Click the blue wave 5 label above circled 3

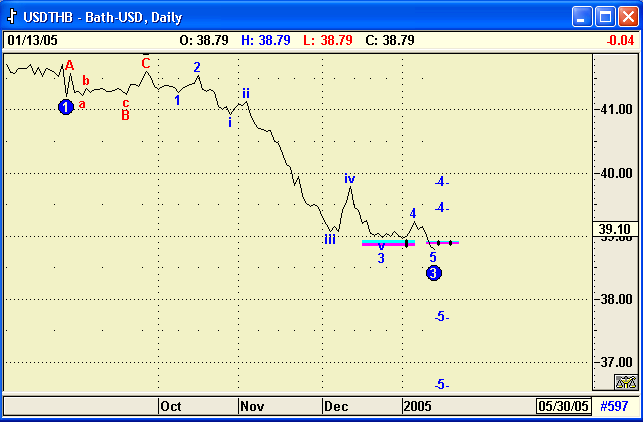433,258
